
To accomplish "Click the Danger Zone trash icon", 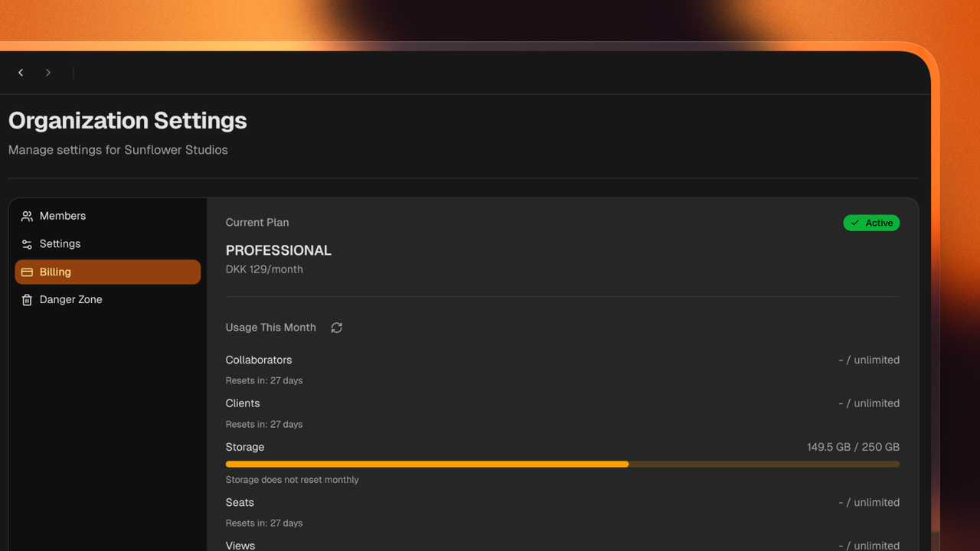I will tap(27, 299).
